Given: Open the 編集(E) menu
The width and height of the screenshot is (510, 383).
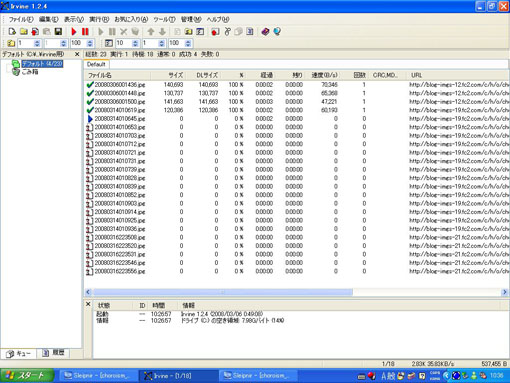Looking at the screenshot, I should [49, 19].
